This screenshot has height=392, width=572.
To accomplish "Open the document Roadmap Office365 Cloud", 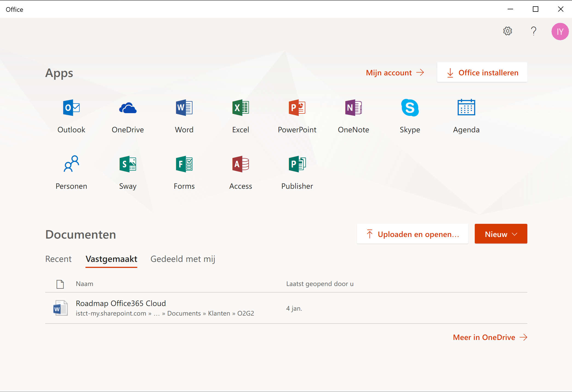I will (121, 303).
